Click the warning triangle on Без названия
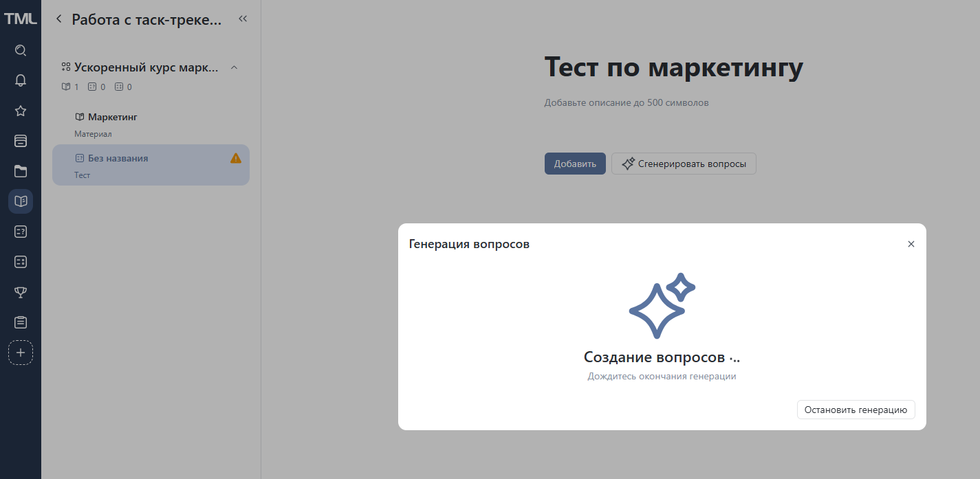The height and width of the screenshot is (479, 980). point(235,158)
